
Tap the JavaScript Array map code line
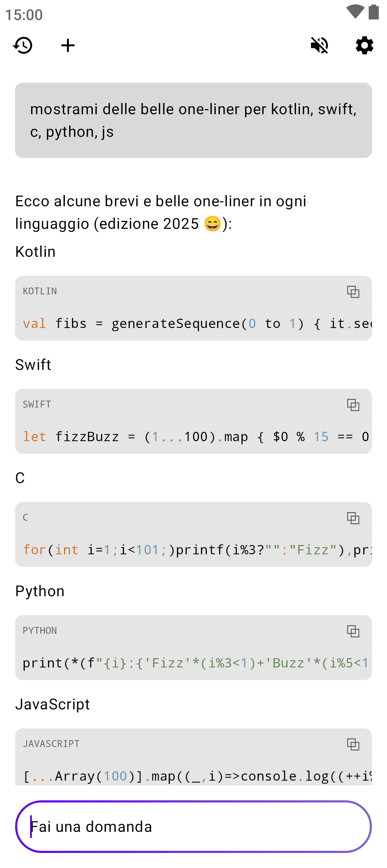193,776
